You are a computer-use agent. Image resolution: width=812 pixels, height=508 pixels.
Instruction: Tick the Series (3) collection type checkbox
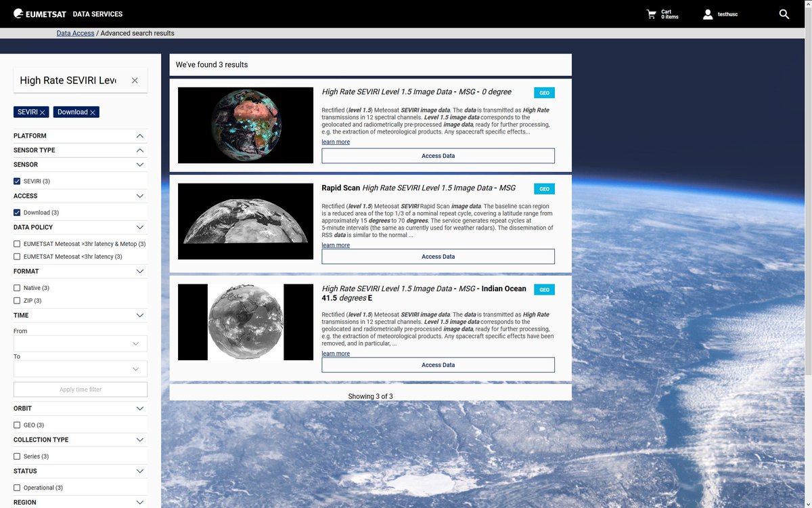[17, 457]
